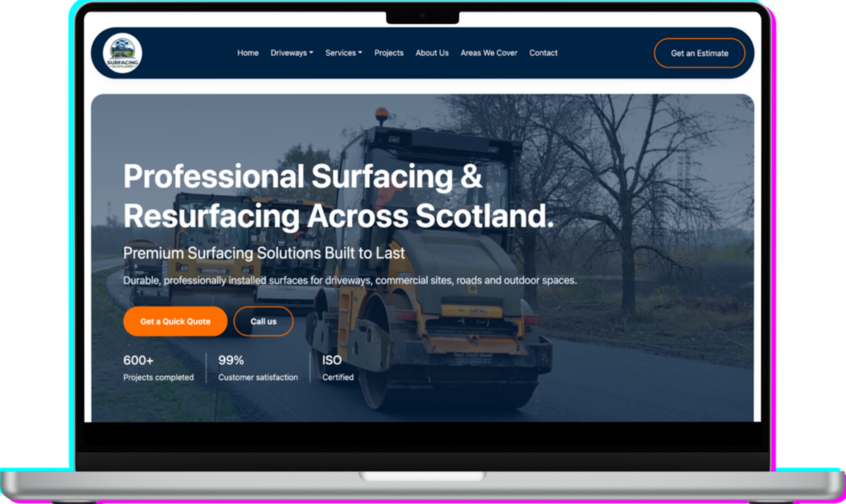The width and height of the screenshot is (846, 504).
Task: Visit the Areas We Cover page
Action: (x=489, y=53)
